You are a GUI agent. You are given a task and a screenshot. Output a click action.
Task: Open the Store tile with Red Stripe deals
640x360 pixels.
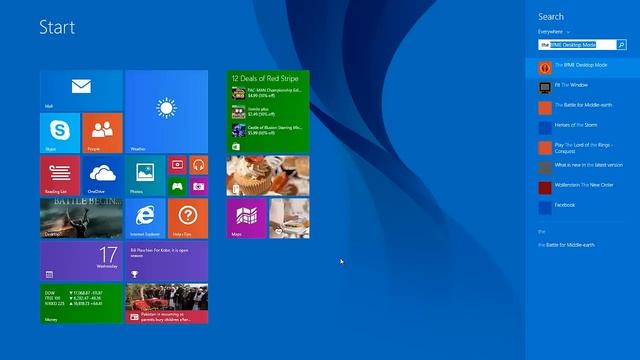(268, 111)
